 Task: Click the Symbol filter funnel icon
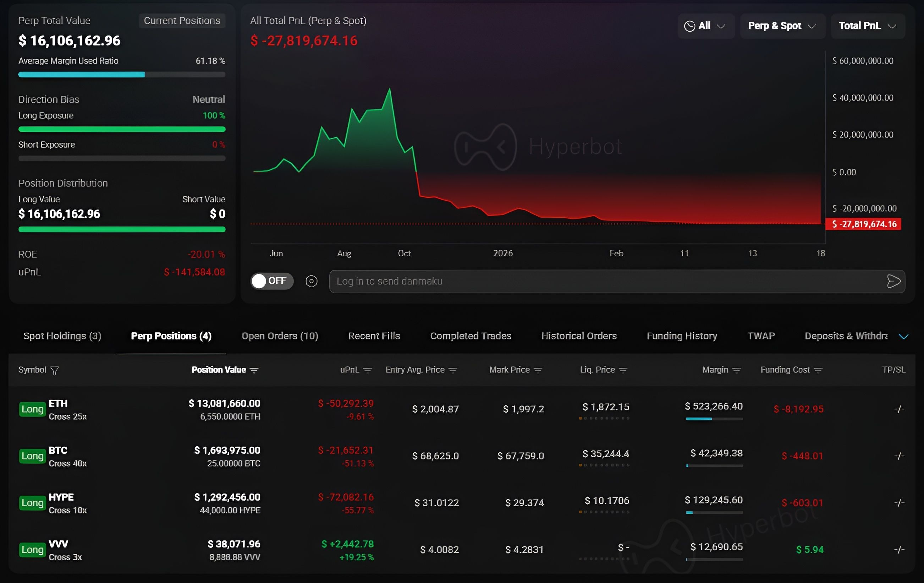(55, 370)
